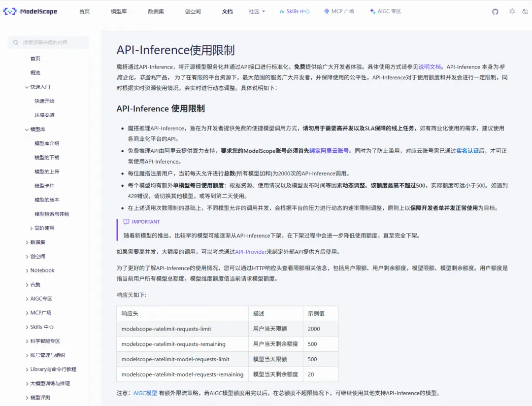
Task: Open 模型库介绍 in sidebar
Action: [x=47, y=143]
